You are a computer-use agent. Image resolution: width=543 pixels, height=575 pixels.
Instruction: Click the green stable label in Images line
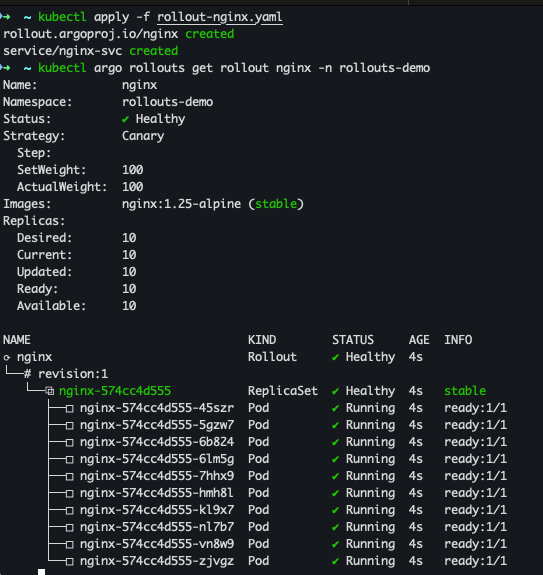(x=276, y=204)
